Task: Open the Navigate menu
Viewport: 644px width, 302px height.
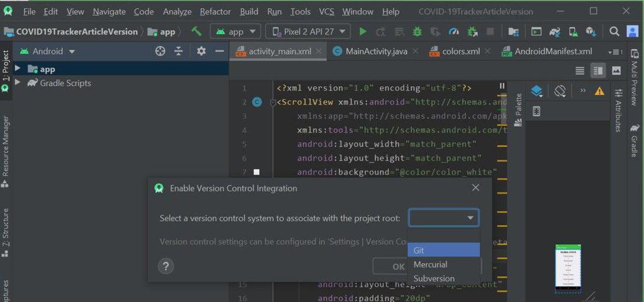Action: click(x=109, y=11)
